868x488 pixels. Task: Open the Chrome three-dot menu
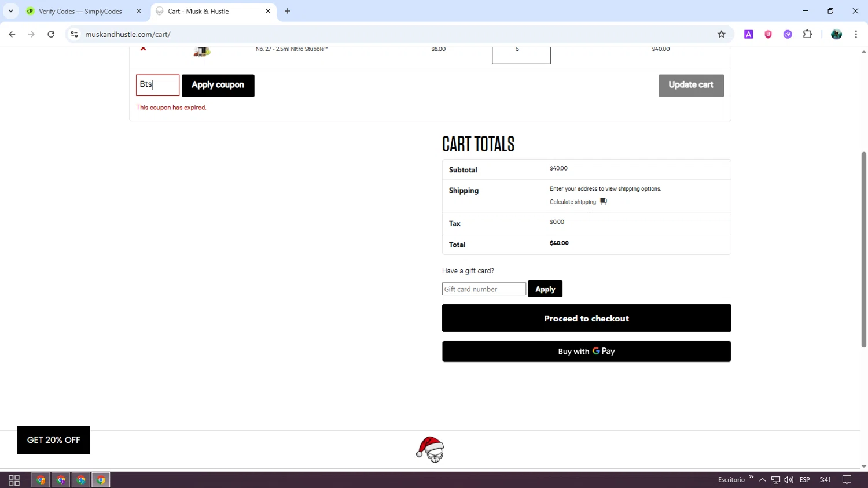coord(856,34)
